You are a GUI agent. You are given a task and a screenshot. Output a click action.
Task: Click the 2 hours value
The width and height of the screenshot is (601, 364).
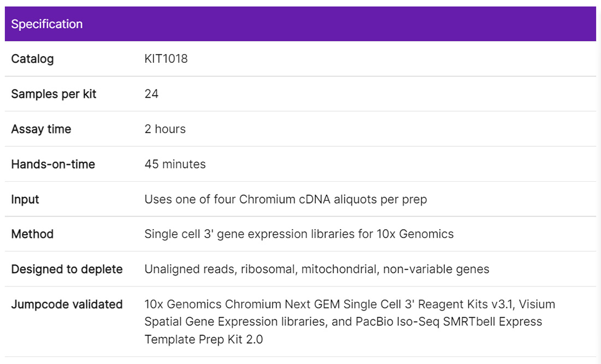tap(165, 129)
